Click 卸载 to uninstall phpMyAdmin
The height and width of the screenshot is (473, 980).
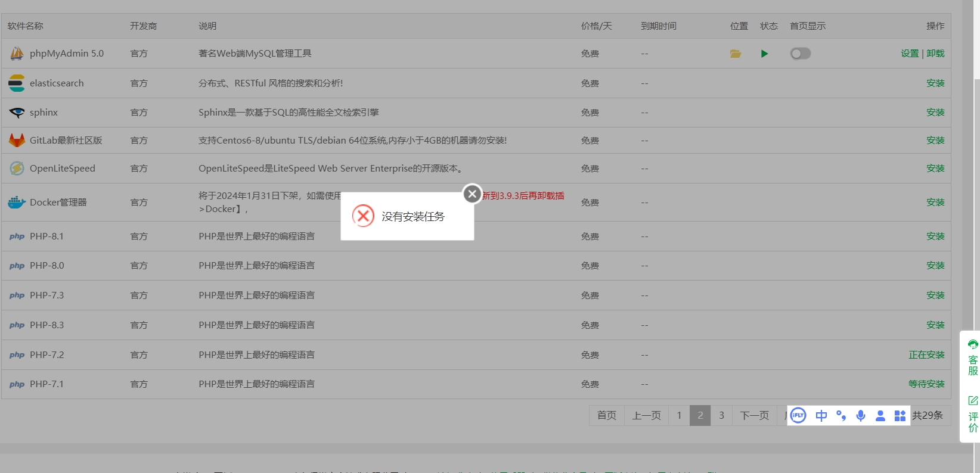935,54
